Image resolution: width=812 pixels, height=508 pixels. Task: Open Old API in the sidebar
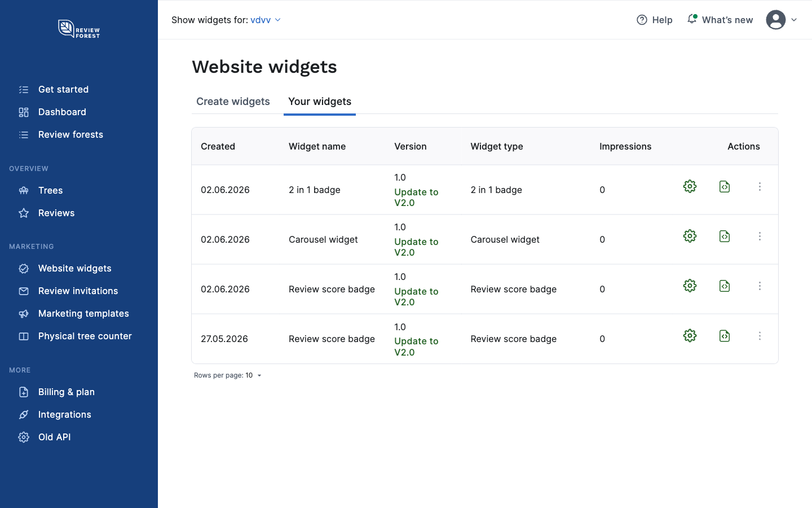tap(54, 437)
